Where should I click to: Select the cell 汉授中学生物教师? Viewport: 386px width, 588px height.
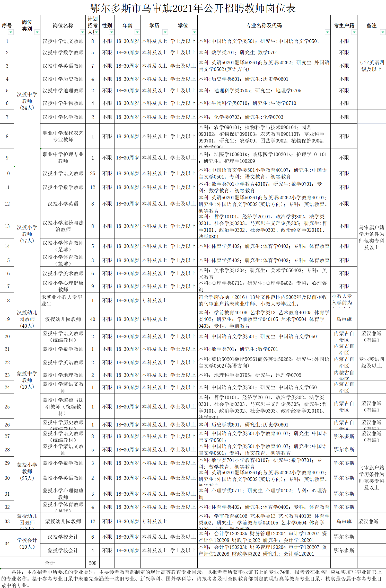click(x=63, y=103)
